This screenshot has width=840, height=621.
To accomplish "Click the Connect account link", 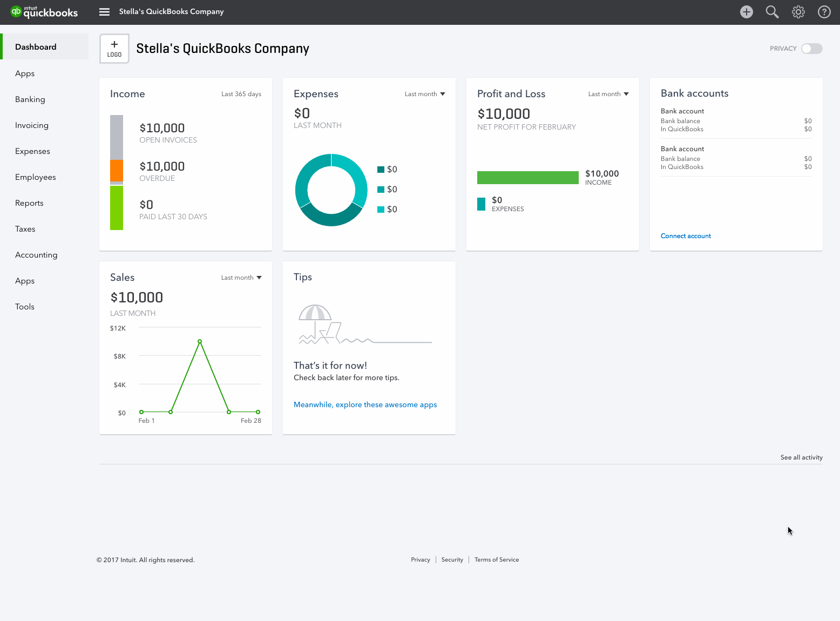I will pyautogui.click(x=686, y=236).
